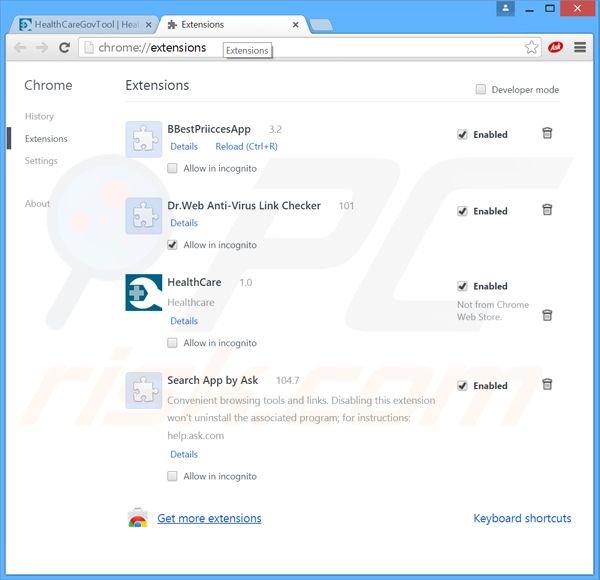Allow Search App by Ask in incognito
The width and height of the screenshot is (600, 580).
(172, 476)
